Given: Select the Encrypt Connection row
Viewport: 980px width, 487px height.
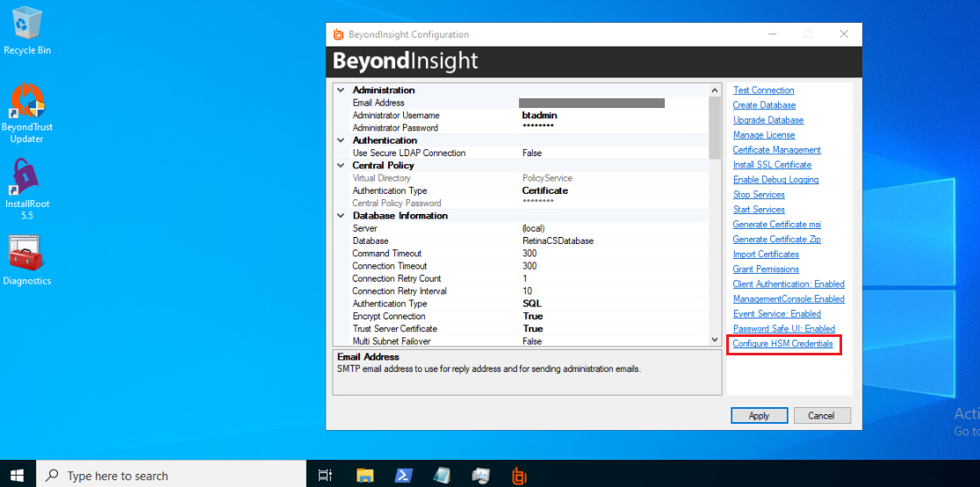Looking at the screenshot, I should tap(530, 316).
